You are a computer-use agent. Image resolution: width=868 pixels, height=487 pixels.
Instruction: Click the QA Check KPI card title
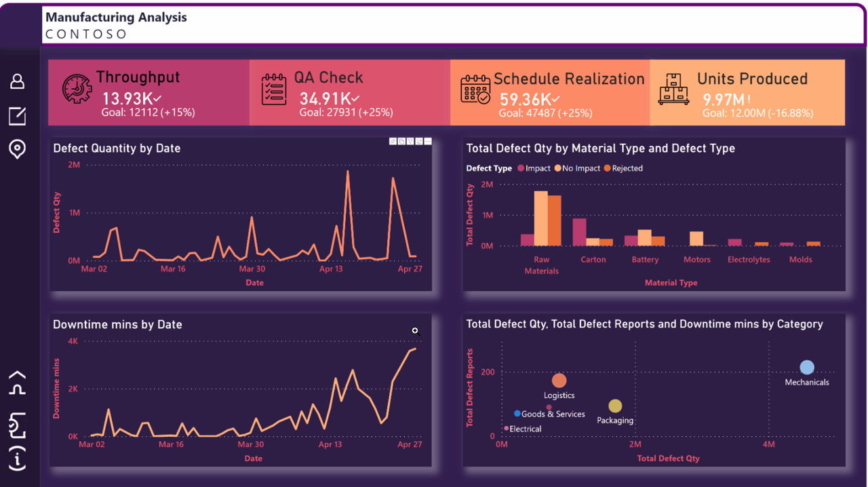point(328,77)
